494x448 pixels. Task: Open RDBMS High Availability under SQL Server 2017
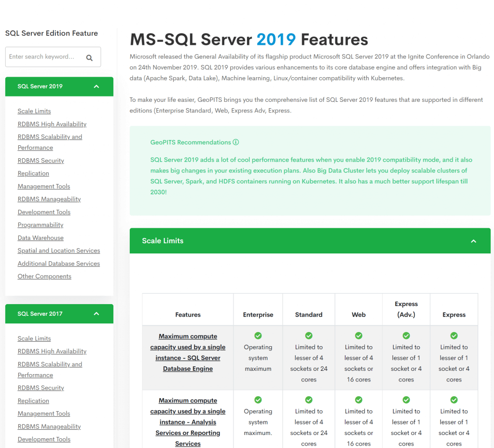point(52,351)
